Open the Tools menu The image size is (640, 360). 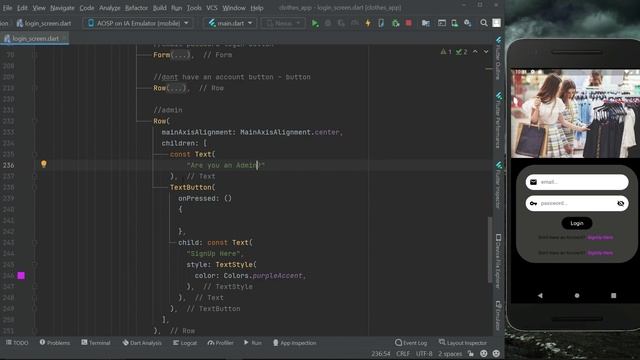tap(194, 8)
